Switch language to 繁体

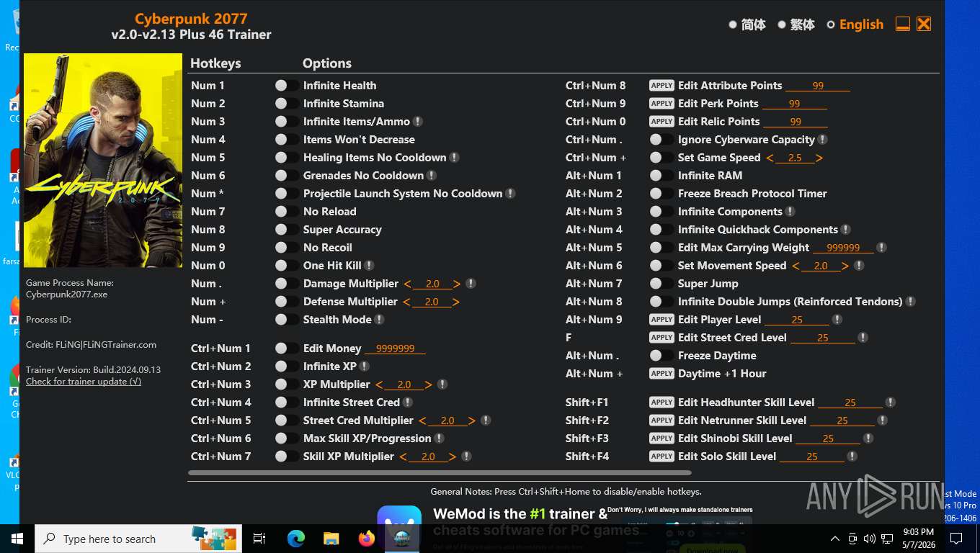coord(796,24)
